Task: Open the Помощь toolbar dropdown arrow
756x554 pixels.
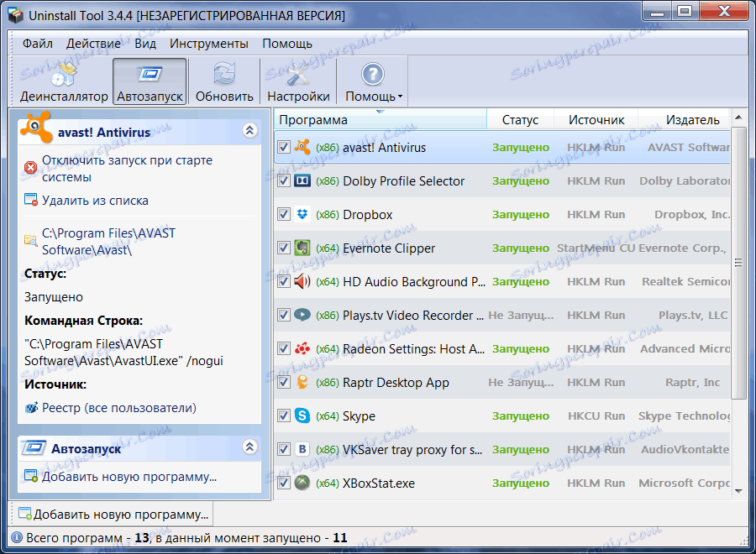Action: click(x=400, y=97)
